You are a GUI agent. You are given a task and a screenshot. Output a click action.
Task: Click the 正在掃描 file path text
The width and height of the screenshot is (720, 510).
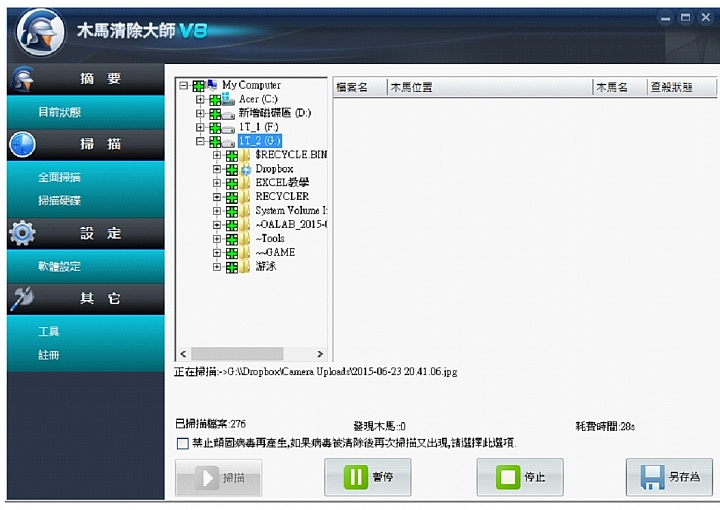[x=316, y=372]
